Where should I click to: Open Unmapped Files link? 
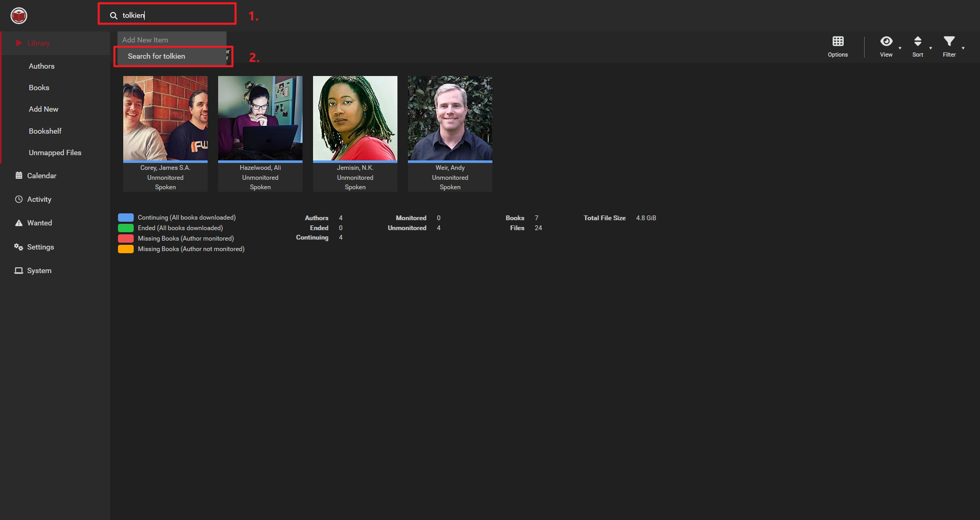click(x=55, y=153)
